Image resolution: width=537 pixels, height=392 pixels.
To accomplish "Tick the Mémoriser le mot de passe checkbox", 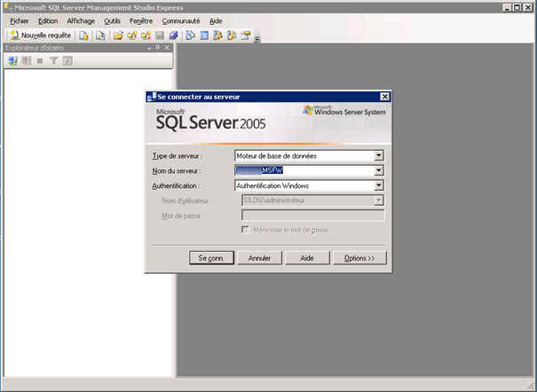I will tap(245, 230).
